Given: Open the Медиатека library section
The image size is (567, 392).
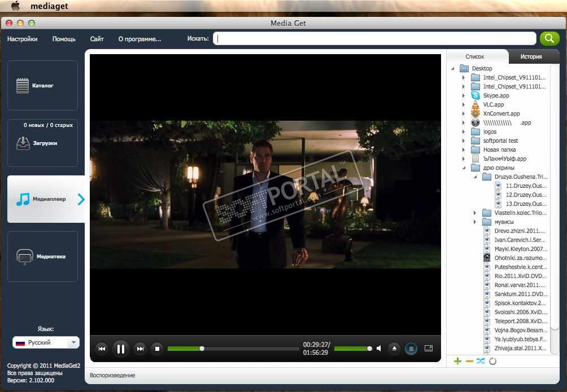Looking at the screenshot, I should [43, 257].
